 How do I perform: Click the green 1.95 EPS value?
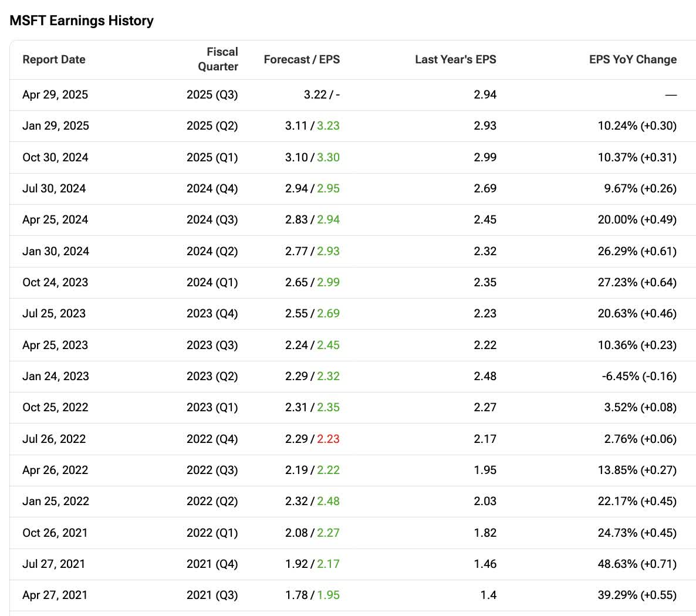(x=328, y=595)
